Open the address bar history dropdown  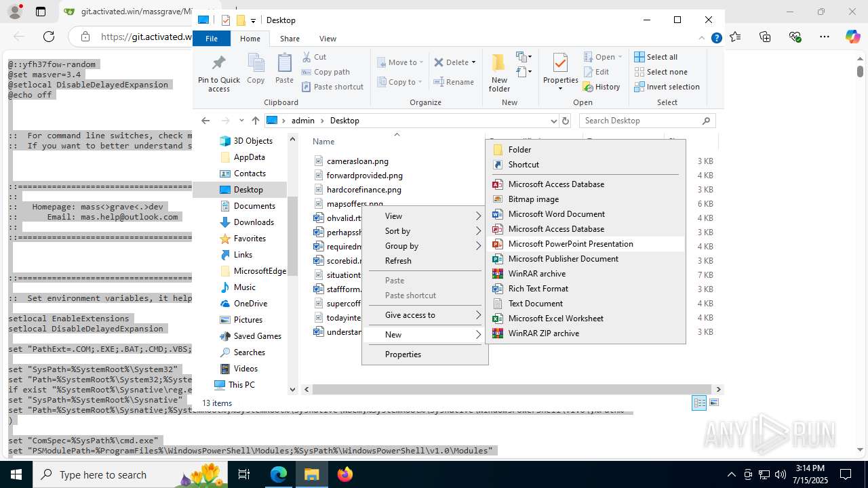pyautogui.click(x=553, y=121)
